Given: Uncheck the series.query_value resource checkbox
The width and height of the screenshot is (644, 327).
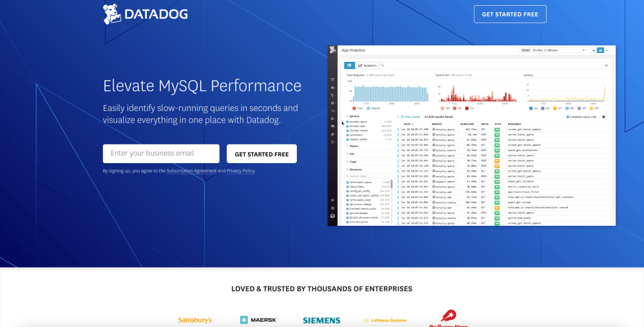Looking at the screenshot, I should tap(348, 200).
